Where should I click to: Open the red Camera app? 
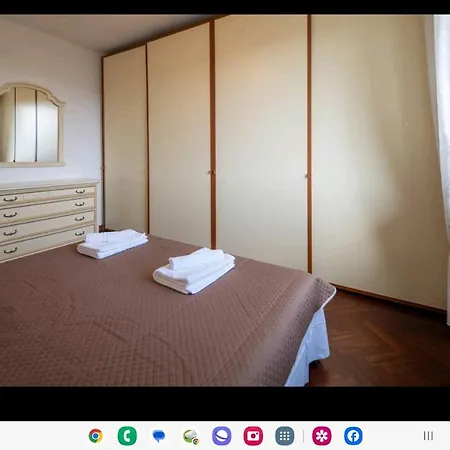[253, 436]
